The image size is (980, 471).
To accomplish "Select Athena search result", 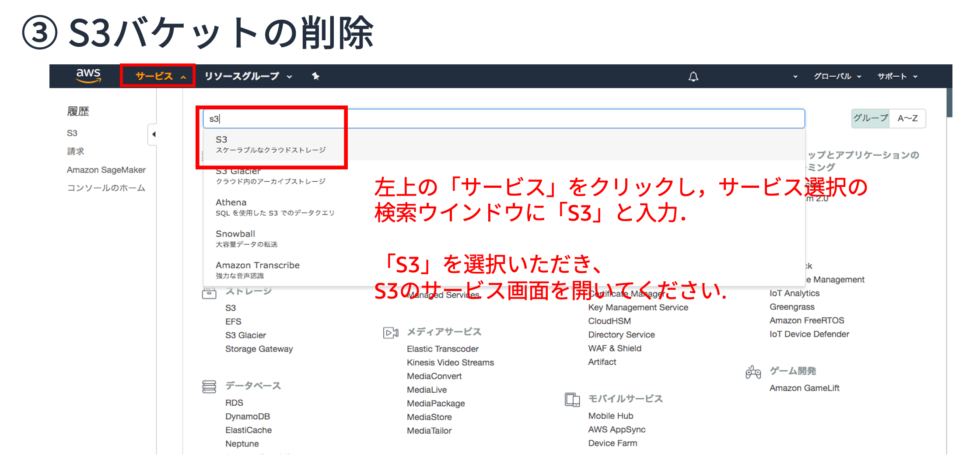I will click(504, 207).
